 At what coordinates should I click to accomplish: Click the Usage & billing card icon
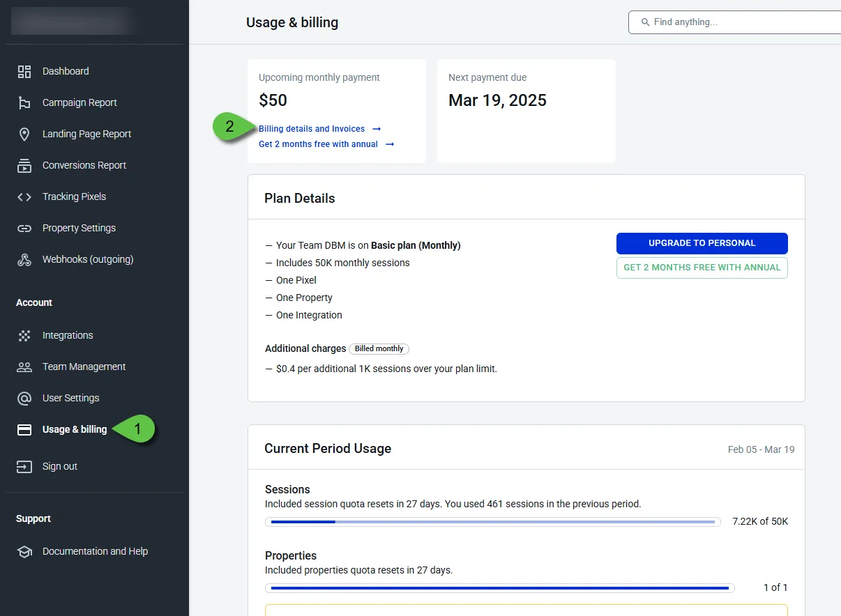coord(24,429)
